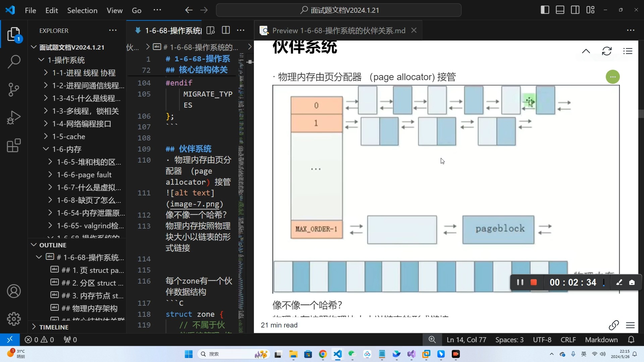Open the Explorer view in activity bar
The image size is (644, 362).
pyautogui.click(x=14, y=34)
